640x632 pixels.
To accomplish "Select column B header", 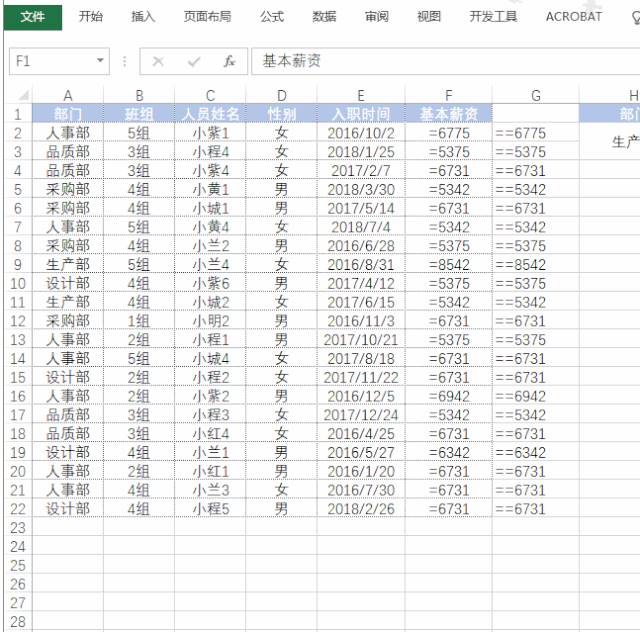I will click(139, 96).
